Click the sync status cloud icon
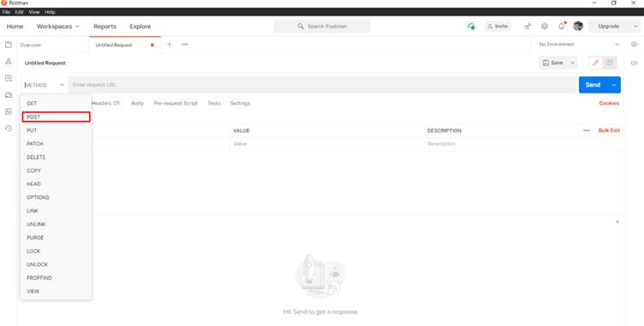The width and height of the screenshot is (644, 326). [x=471, y=27]
